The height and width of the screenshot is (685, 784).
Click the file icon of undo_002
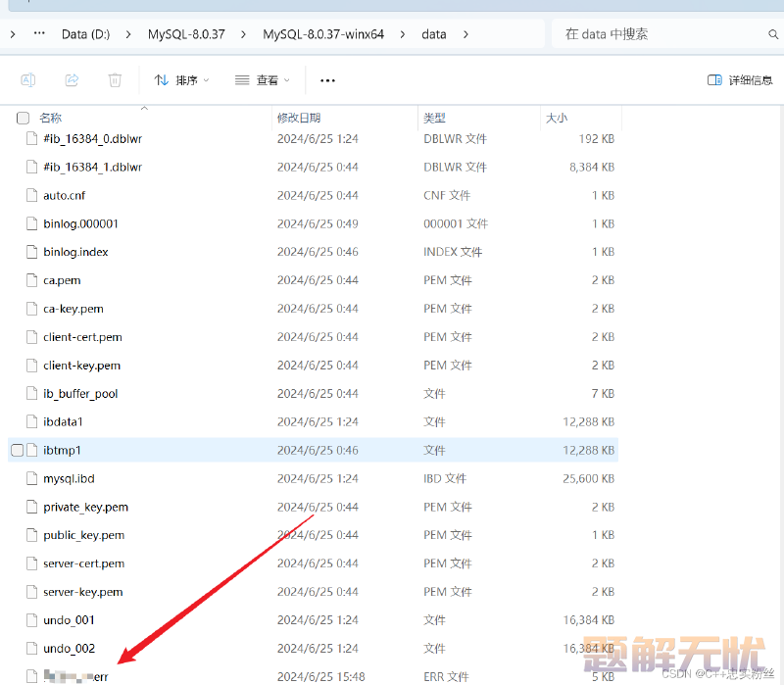(31, 649)
